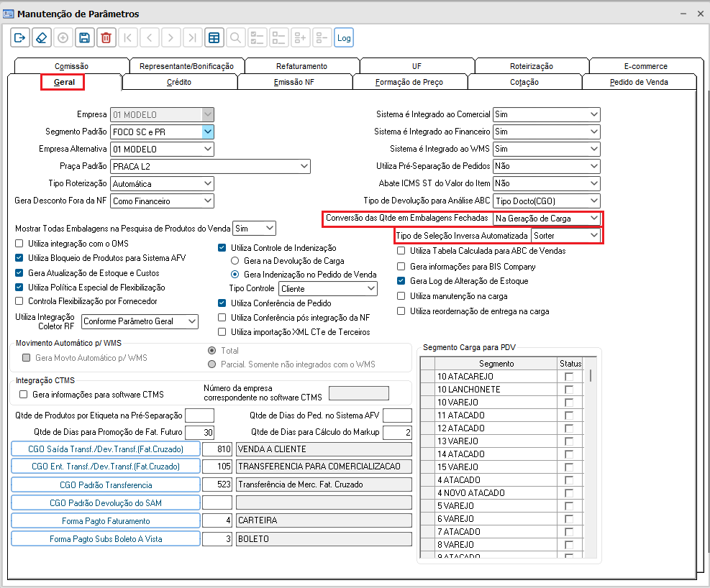
Task: Click CGO Padrão Devolução do SAM button
Action: [106, 503]
